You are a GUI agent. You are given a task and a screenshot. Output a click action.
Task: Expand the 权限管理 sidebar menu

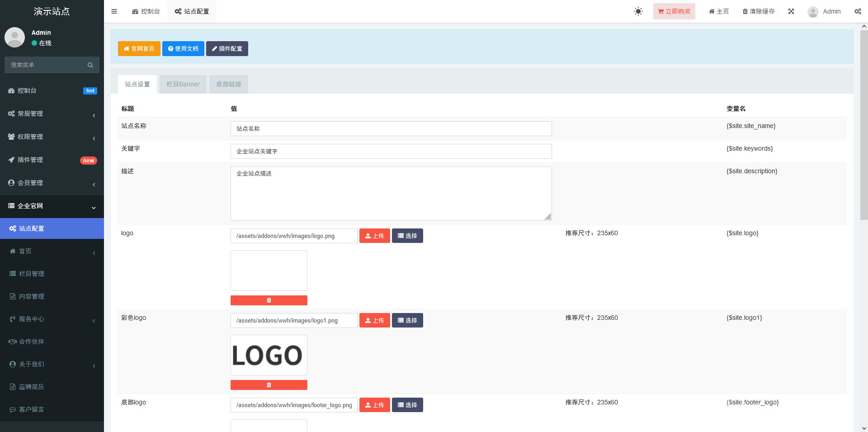[52, 137]
